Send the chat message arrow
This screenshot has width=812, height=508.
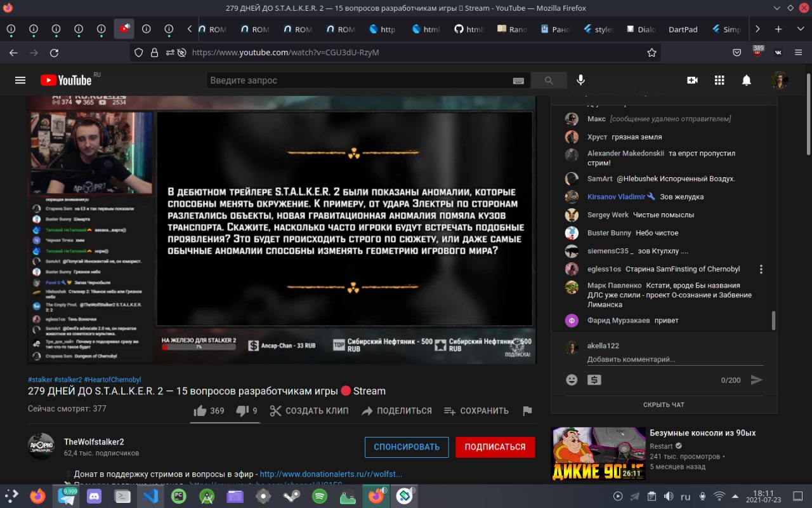756,380
